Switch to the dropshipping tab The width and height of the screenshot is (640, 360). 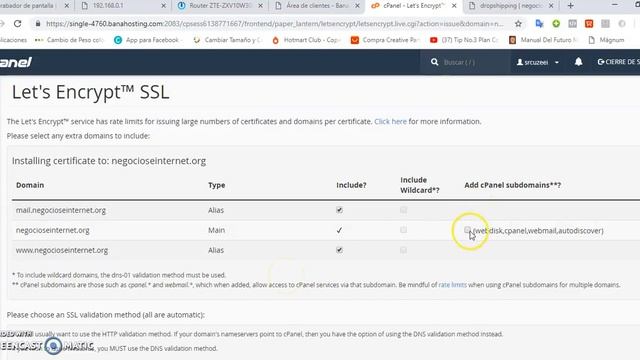pos(511,6)
